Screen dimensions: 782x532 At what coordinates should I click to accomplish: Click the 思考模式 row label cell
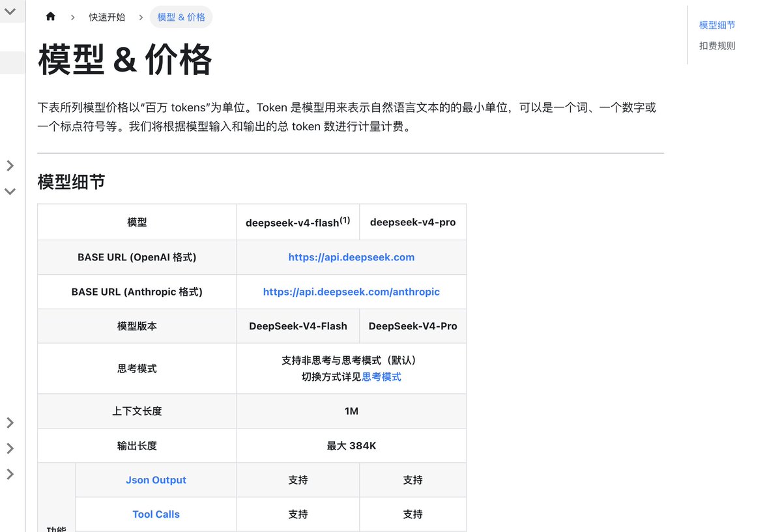(137, 369)
